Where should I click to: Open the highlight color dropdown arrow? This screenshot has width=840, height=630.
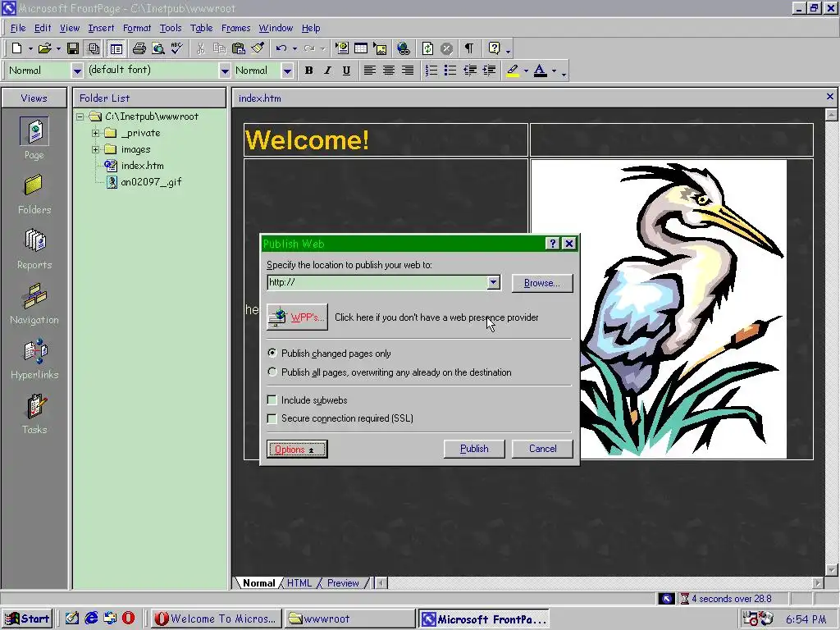point(526,71)
